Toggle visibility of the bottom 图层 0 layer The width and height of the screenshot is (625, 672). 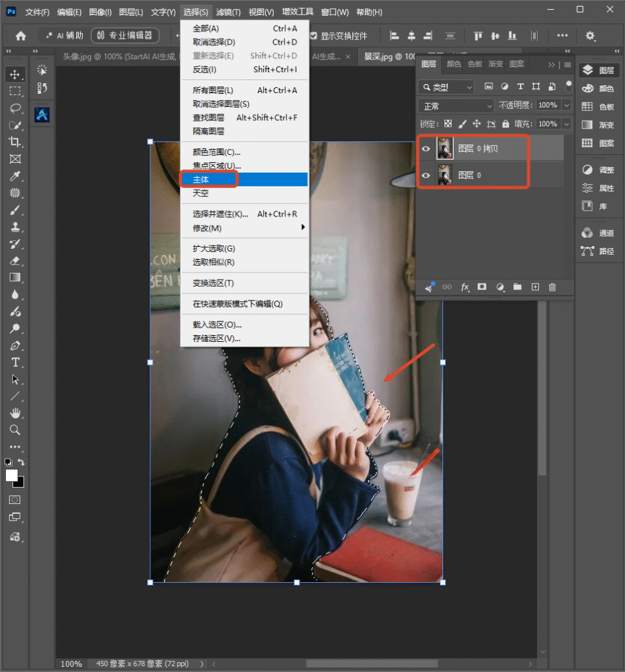pos(425,175)
